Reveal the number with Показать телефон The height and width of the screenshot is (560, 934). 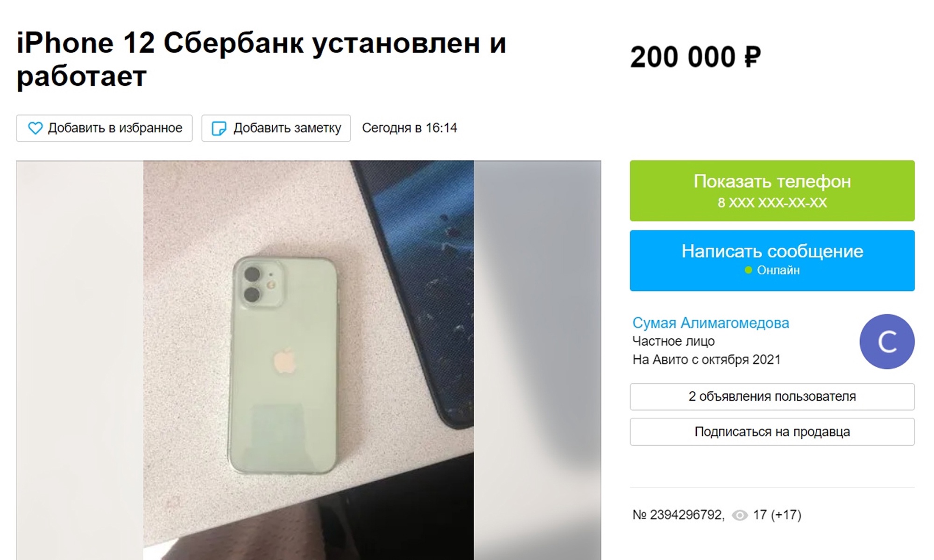772,191
